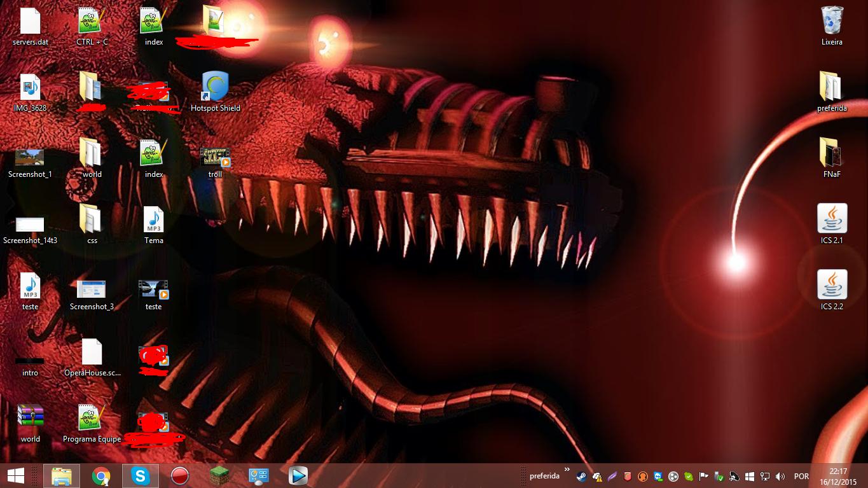This screenshot has height=488, width=868.
Task: Open the world folder icon
Action: point(92,158)
